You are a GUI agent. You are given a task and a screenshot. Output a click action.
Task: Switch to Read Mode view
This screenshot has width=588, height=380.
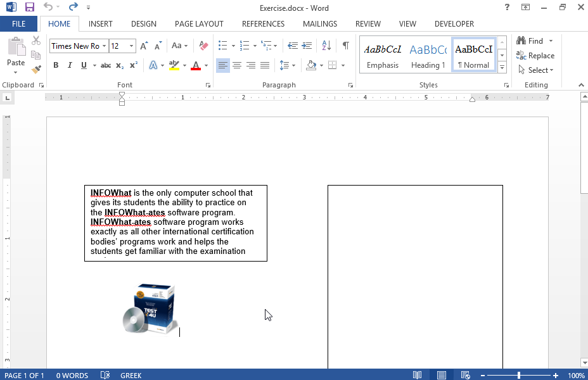click(x=417, y=375)
